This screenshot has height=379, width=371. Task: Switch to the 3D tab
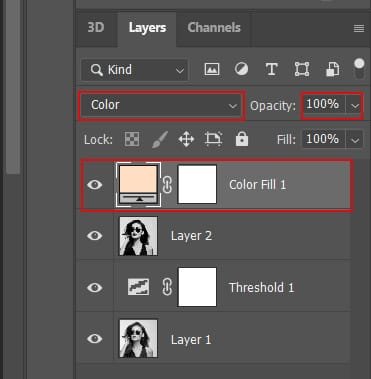[x=96, y=28]
